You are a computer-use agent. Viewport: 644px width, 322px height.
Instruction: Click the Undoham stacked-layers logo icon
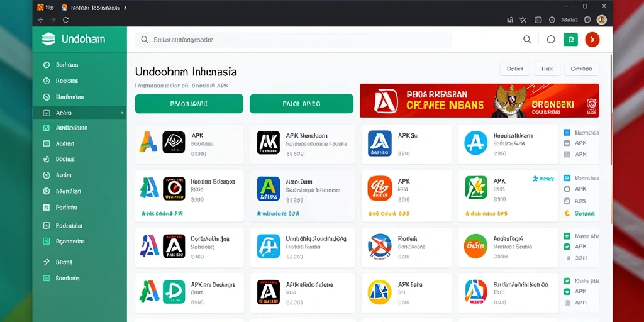(x=48, y=39)
